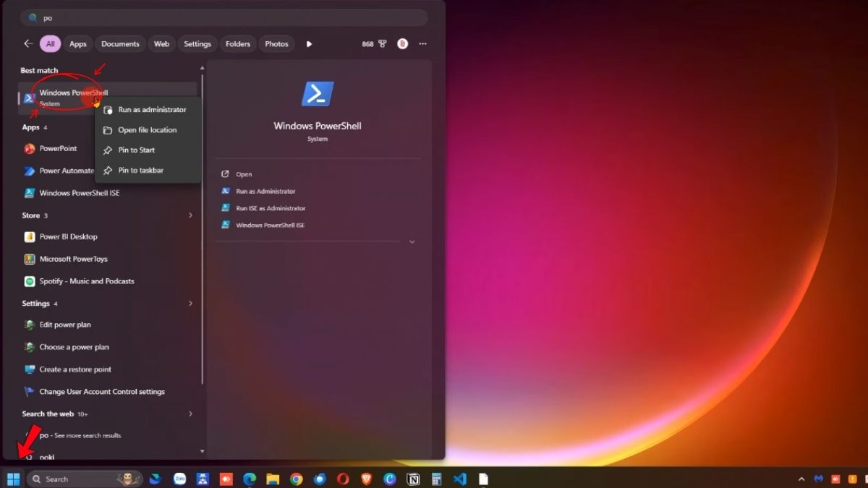
Task: Switch to the Web filter tab
Action: [161, 43]
